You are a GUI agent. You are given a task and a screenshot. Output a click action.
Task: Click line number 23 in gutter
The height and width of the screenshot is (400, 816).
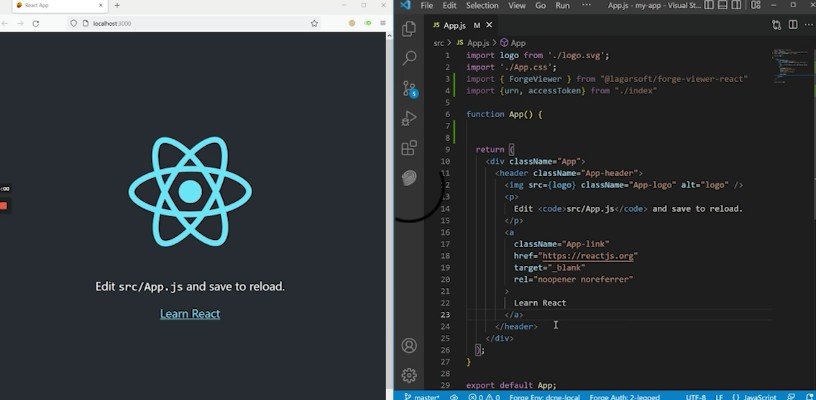[x=444, y=315]
